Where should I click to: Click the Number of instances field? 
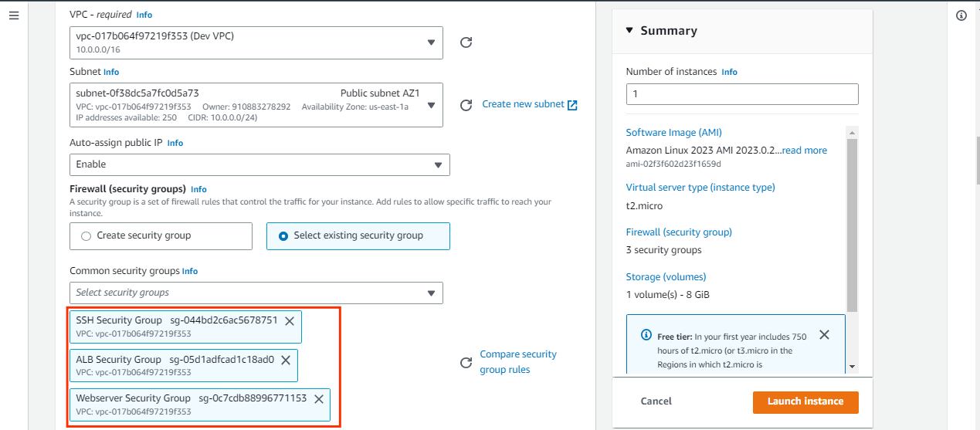click(742, 94)
